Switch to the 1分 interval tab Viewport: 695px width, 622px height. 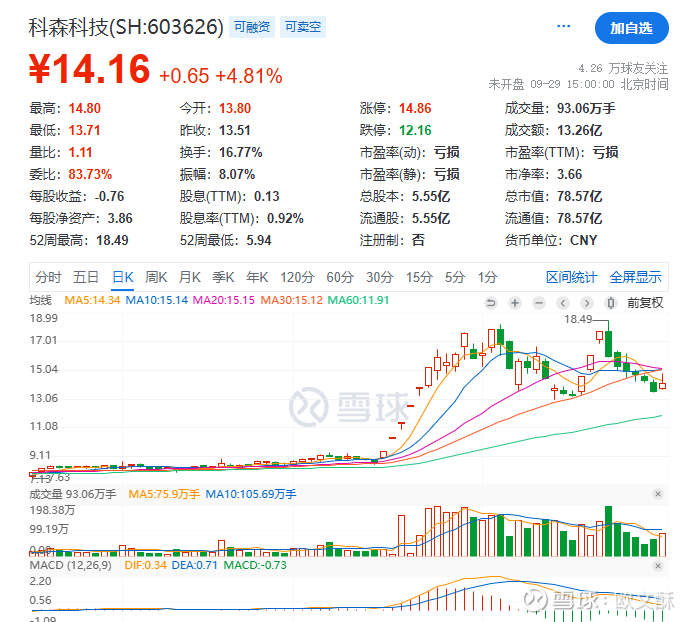[488, 277]
